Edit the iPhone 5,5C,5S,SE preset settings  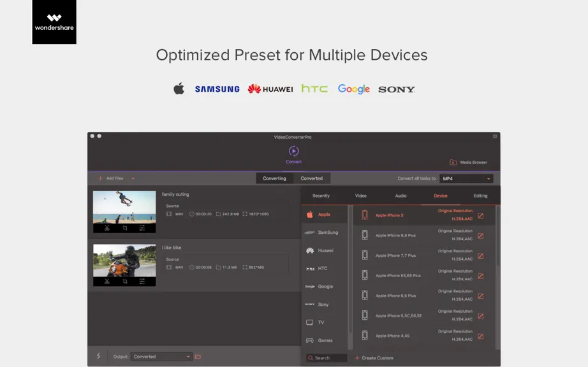point(481,317)
